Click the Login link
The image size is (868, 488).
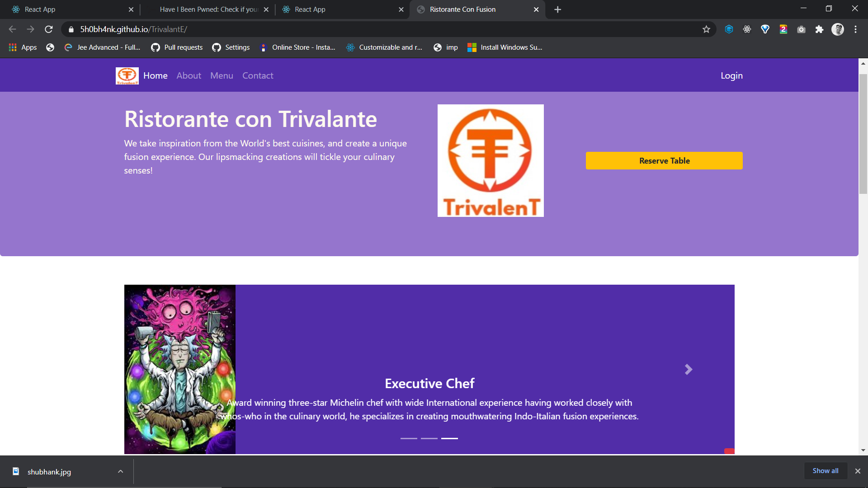pyautogui.click(x=731, y=76)
